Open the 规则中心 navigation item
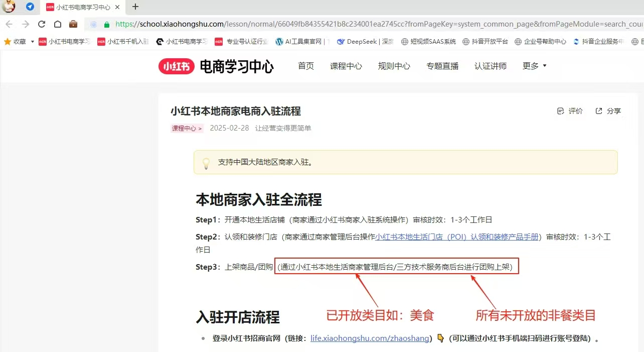 point(394,66)
